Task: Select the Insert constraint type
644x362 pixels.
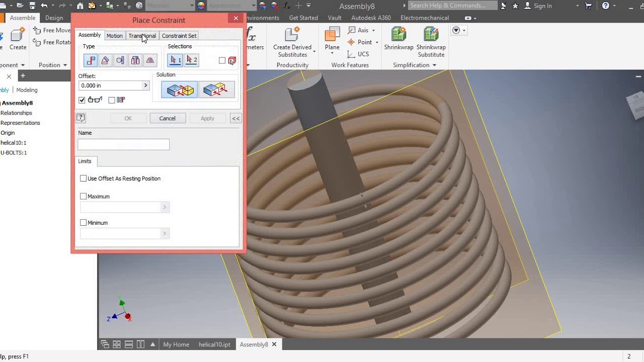Action: click(x=135, y=60)
